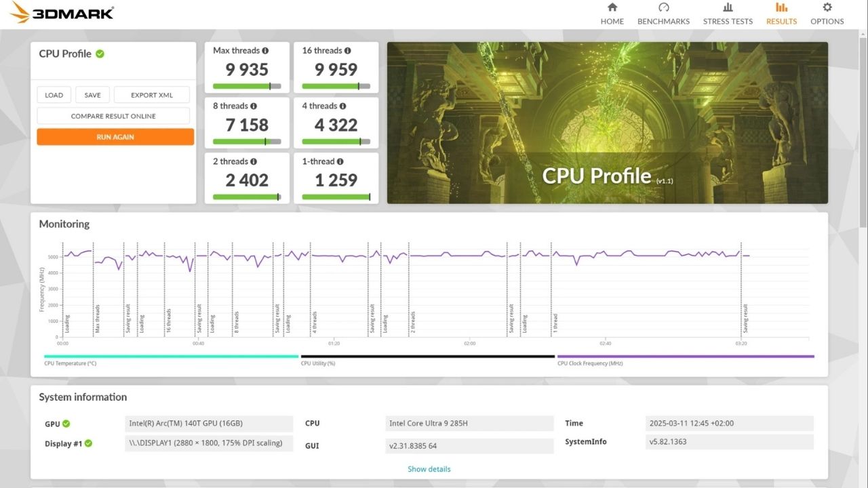
Task: Expand system information with Show details
Action: (x=429, y=469)
